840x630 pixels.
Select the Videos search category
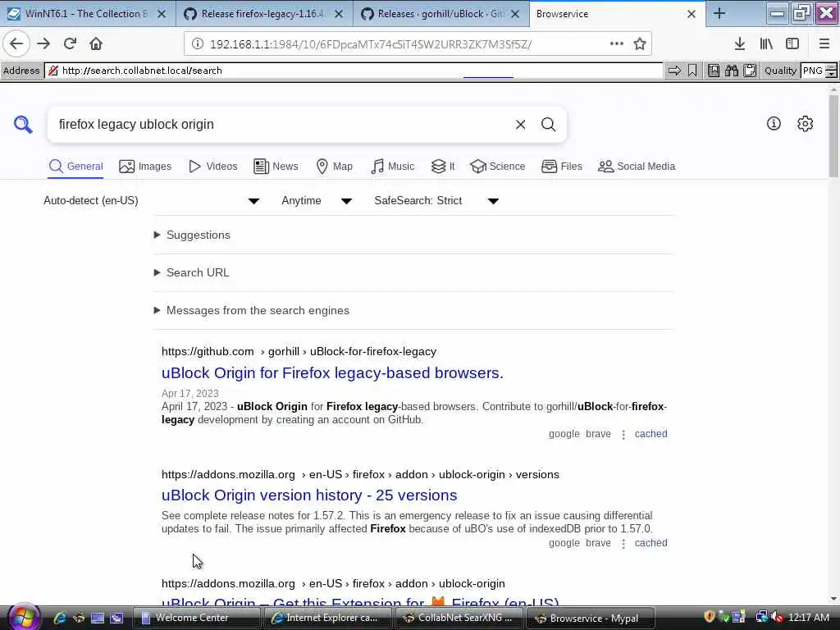pyautogui.click(x=212, y=167)
